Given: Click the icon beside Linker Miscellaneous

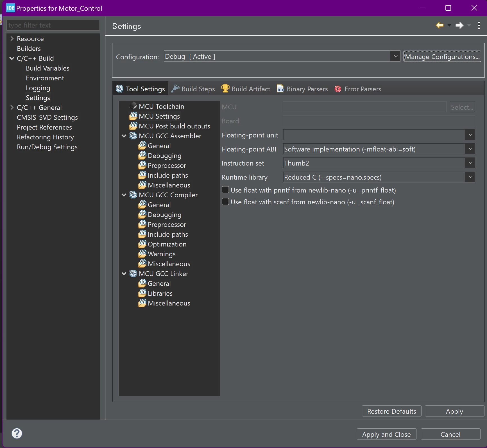Looking at the screenshot, I should pos(142,303).
